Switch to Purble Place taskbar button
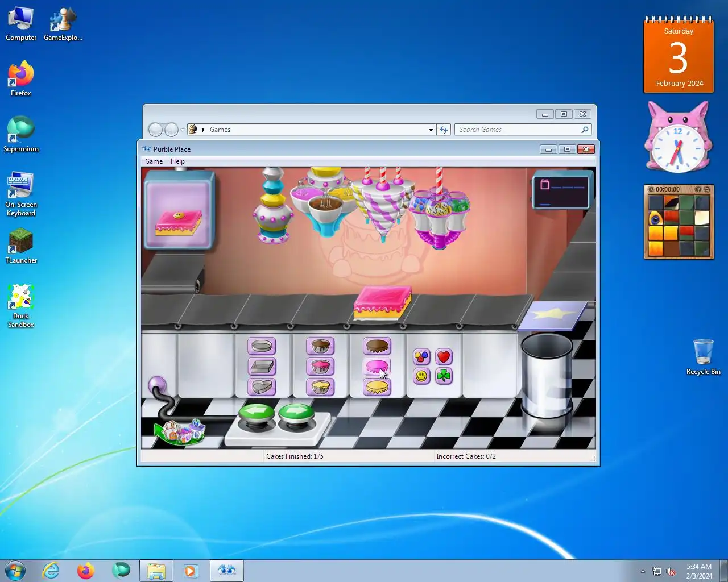The height and width of the screenshot is (582, 728). pyautogui.click(x=227, y=571)
